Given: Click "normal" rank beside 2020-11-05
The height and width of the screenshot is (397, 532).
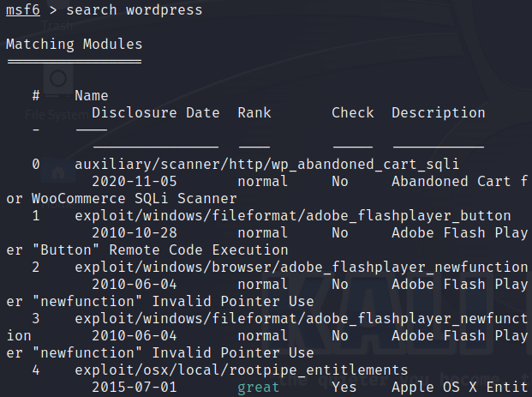Looking at the screenshot, I should point(263,181).
